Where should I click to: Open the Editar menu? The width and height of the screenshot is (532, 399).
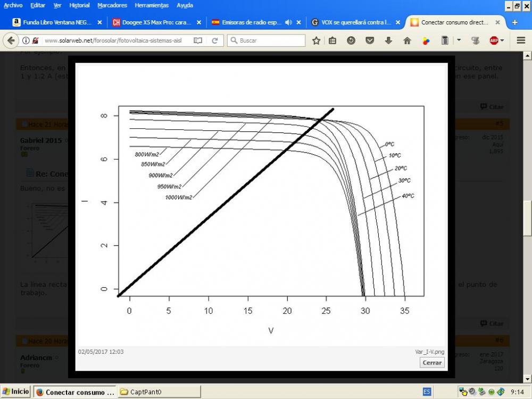coord(38,5)
